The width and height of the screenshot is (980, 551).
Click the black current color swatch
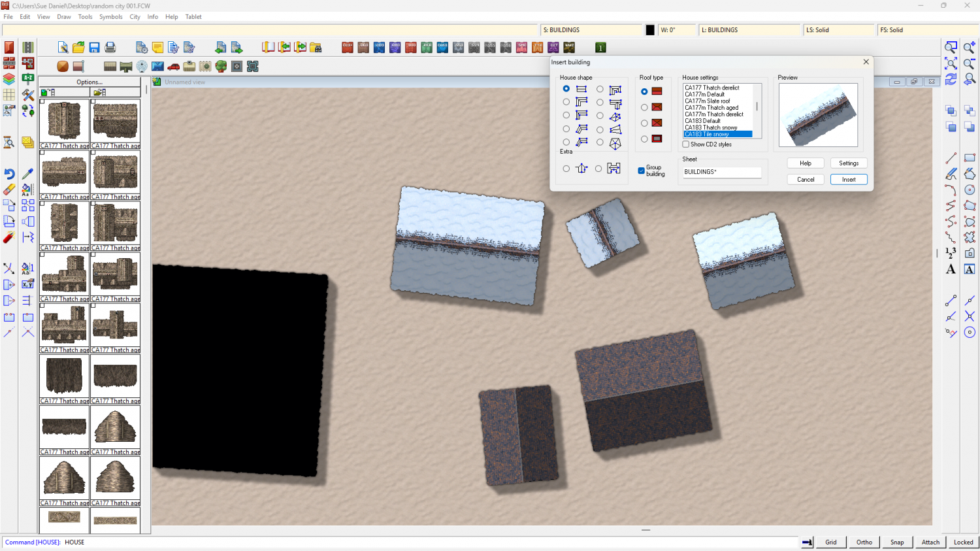tap(650, 30)
